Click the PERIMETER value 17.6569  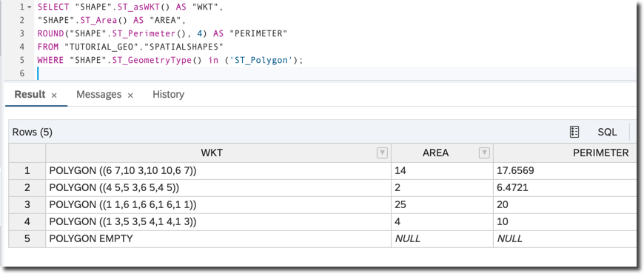click(x=565, y=170)
